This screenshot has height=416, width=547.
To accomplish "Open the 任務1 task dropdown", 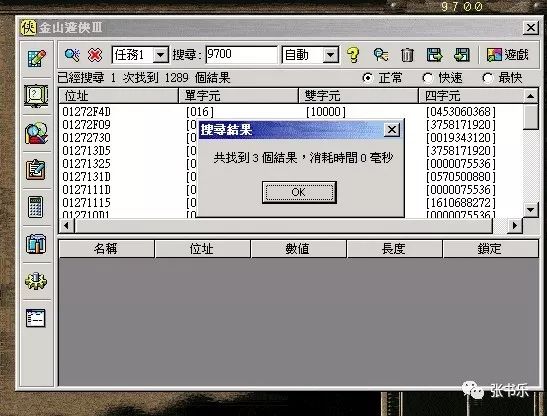I will tap(161, 55).
